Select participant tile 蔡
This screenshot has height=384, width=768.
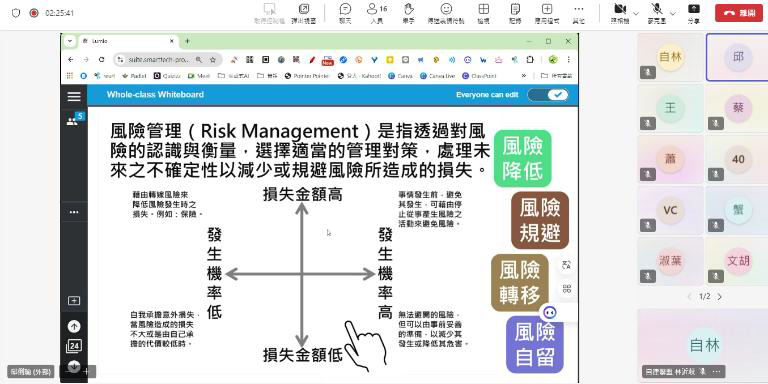click(738, 108)
